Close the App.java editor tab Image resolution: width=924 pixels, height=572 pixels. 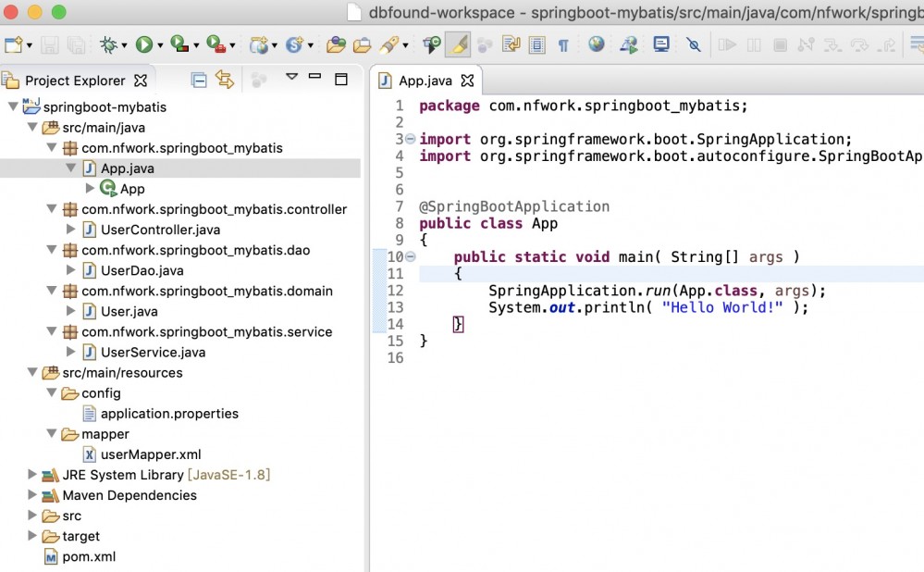(467, 81)
